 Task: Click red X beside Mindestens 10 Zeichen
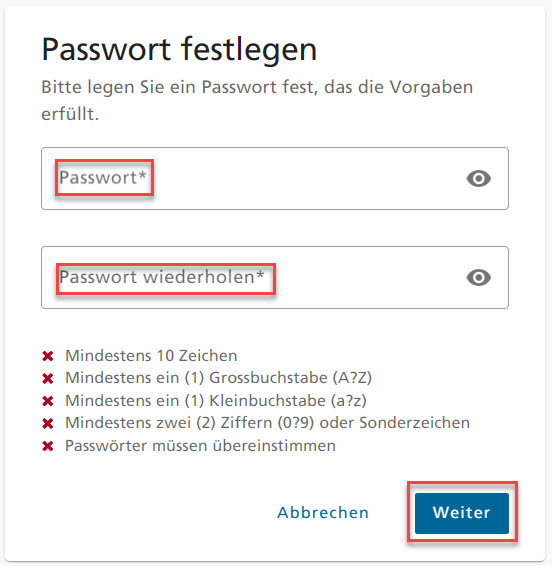click(48, 356)
